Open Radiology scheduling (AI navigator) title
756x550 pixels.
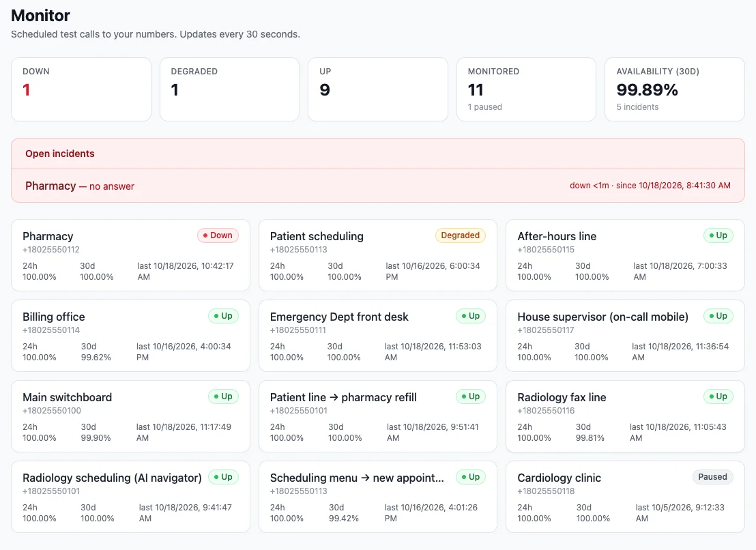[112, 478]
